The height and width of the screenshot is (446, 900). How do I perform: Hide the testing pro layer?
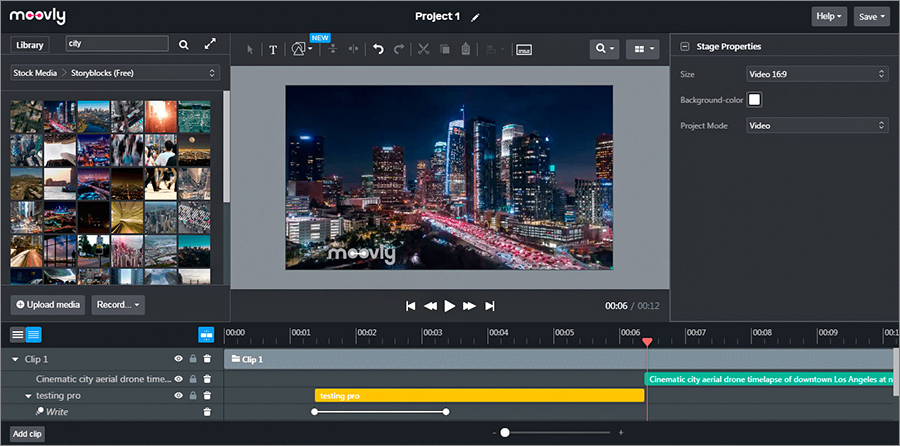pos(179,395)
